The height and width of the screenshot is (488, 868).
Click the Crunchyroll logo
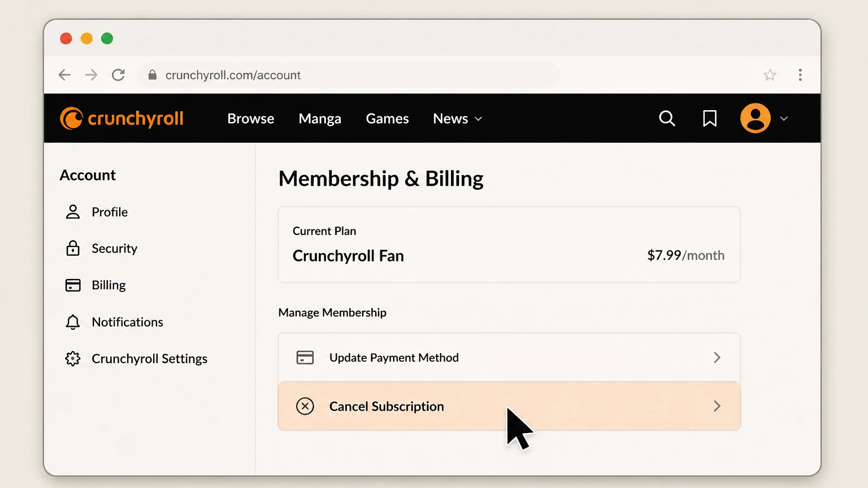click(x=121, y=119)
